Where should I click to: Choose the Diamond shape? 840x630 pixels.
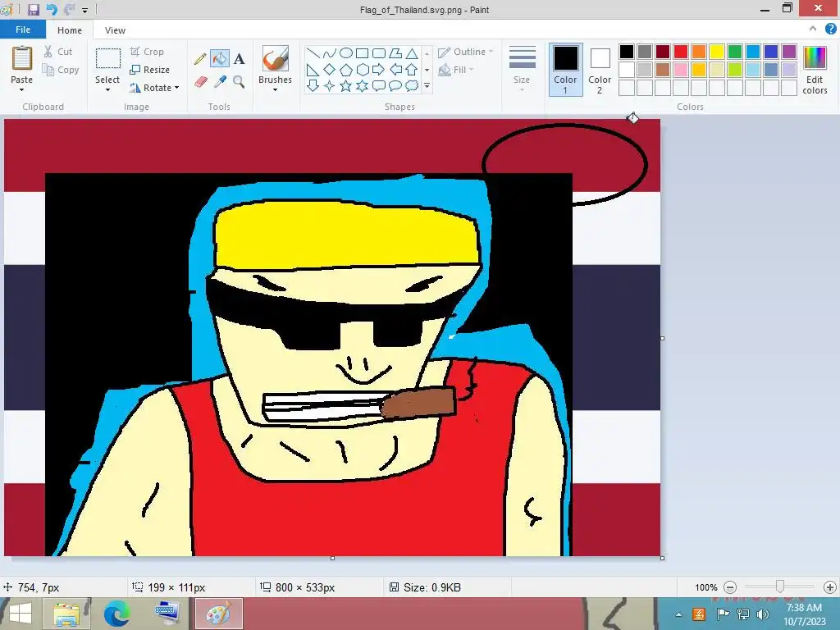[330, 70]
